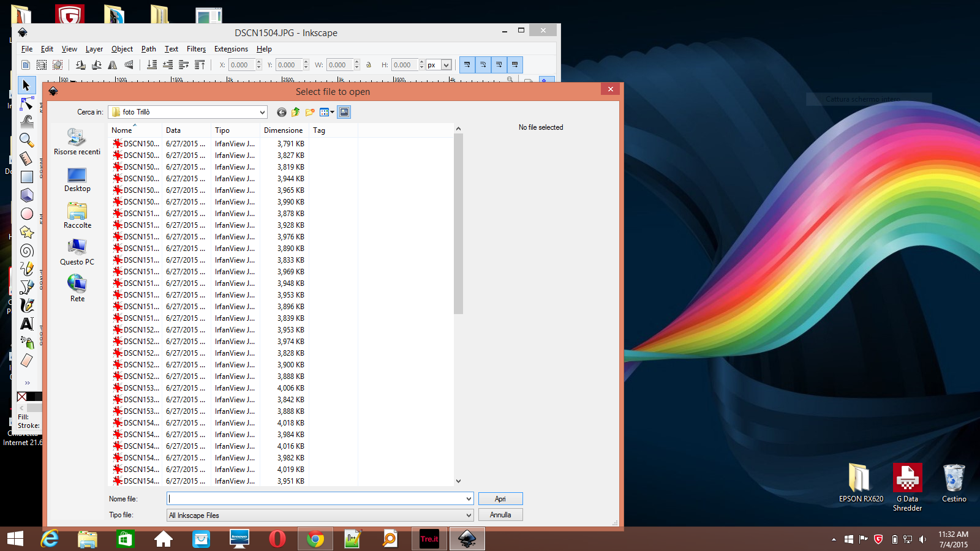
Task: Select the Text tool
Action: coord(26,324)
